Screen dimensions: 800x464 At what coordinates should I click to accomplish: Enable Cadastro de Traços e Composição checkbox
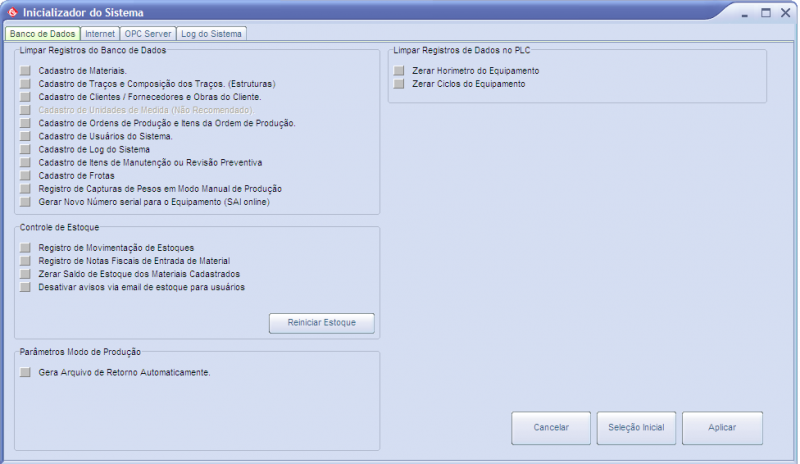(x=26, y=84)
